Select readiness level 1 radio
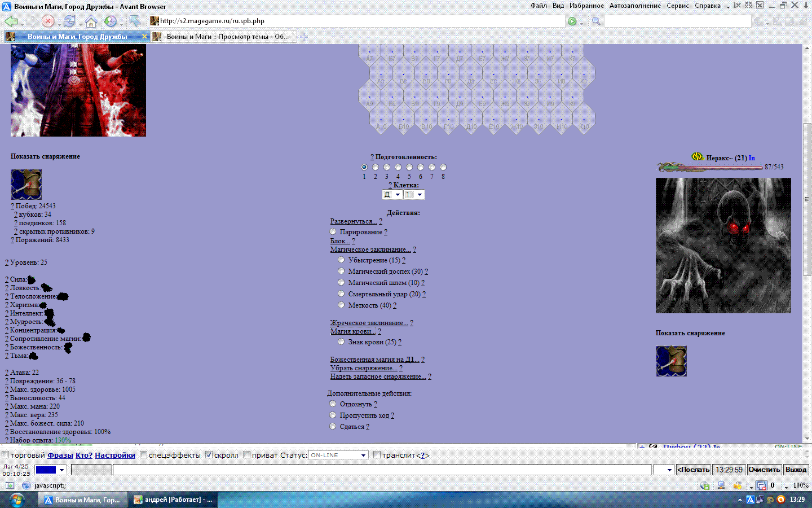The image size is (812, 508). [x=364, y=167]
